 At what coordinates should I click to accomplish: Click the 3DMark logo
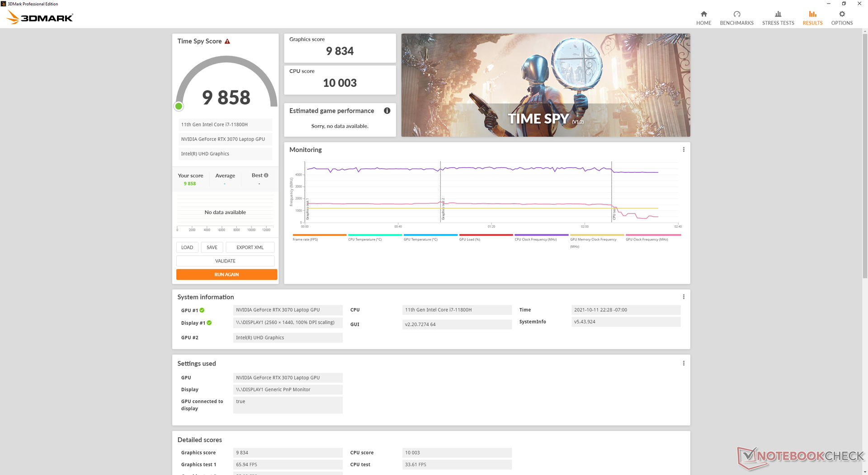[x=40, y=18]
